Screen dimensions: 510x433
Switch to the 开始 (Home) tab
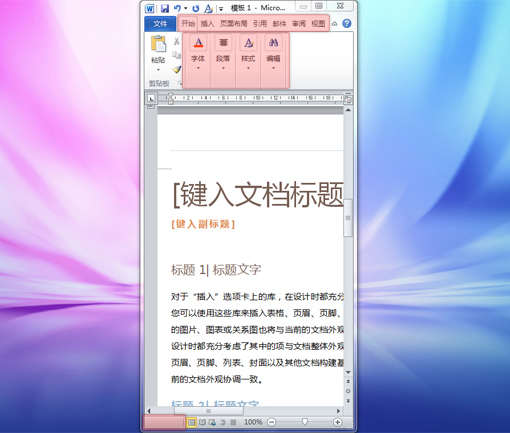(188, 24)
